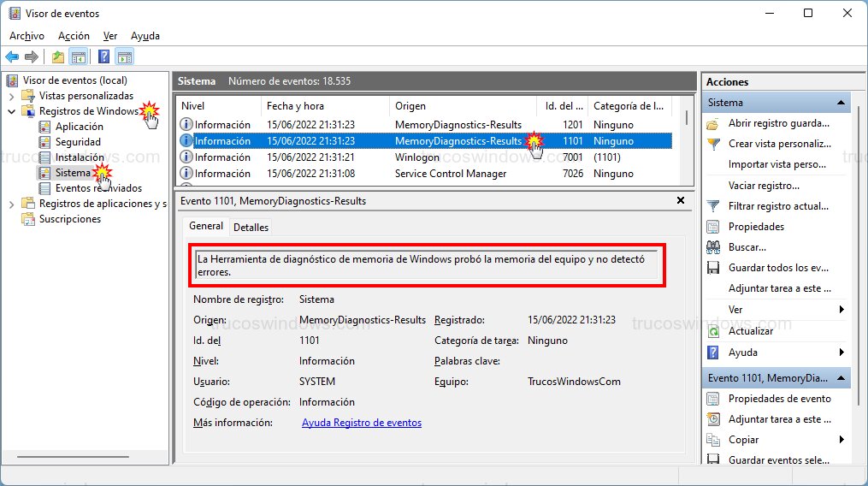
Task: Click the Guardar todos los eventos disk icon
Action: [713, 268]
